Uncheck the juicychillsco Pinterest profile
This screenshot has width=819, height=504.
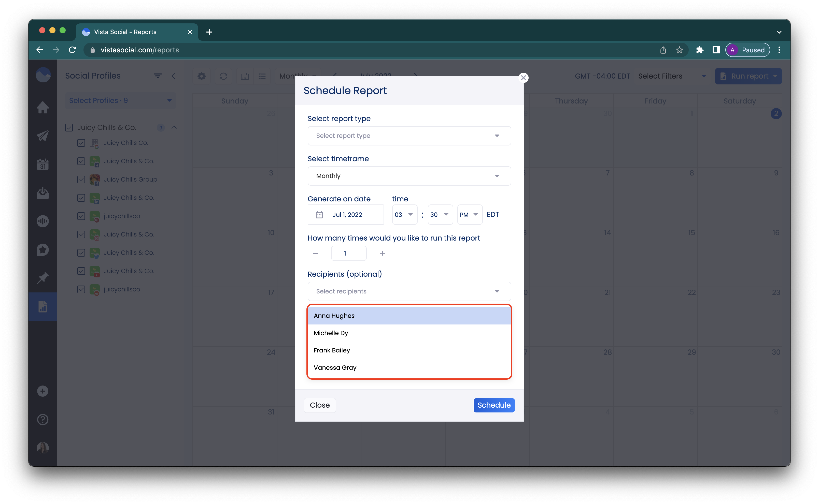tap(81, 216)
